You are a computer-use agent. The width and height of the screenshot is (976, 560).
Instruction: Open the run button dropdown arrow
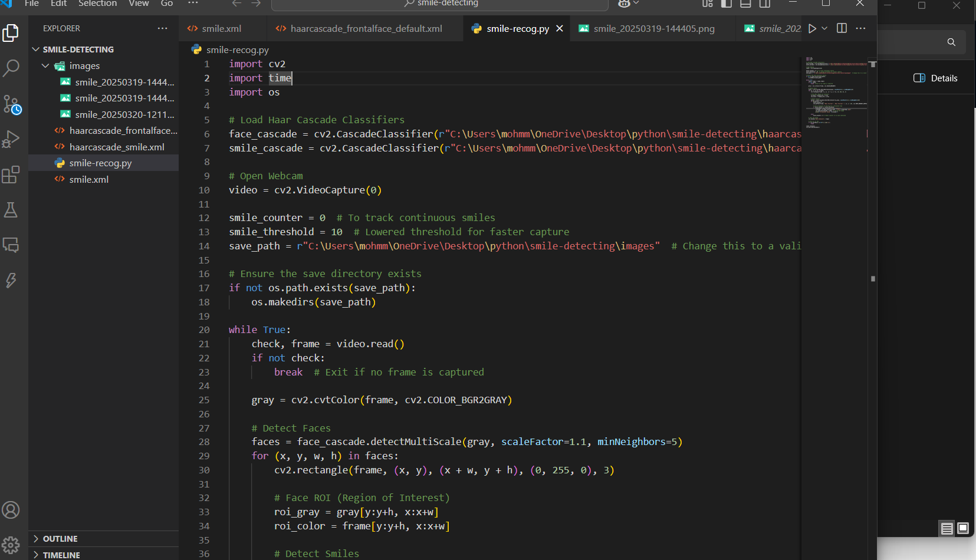(824, 28)
